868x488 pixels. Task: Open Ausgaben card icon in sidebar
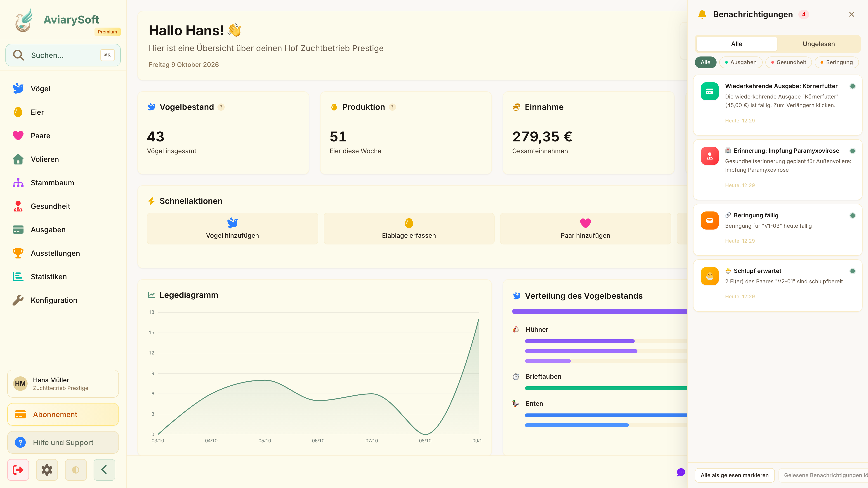click(18, 230)
